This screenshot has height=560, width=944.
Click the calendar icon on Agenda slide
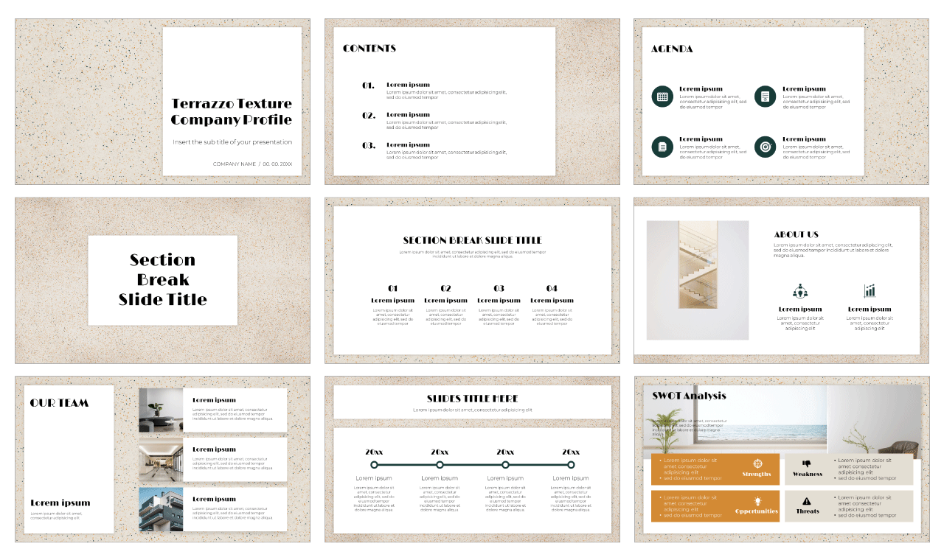pos(662,97)
